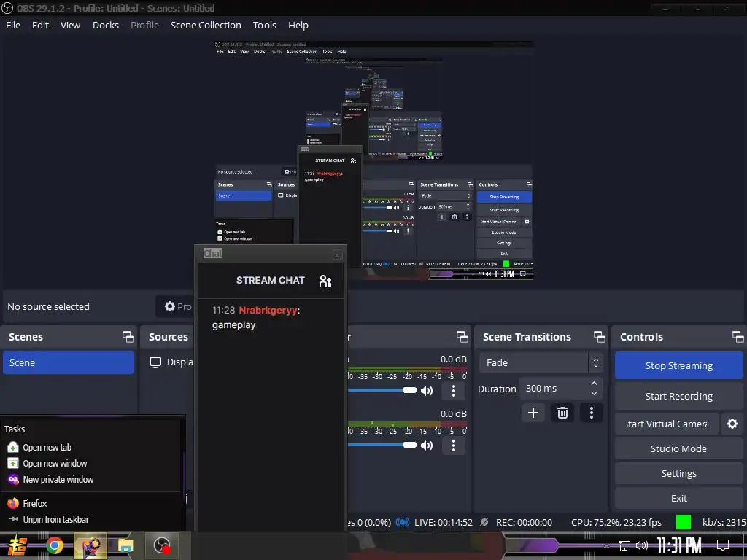Open scene transition options menu
Screen dimensions: 747x560
coord(591,413)
